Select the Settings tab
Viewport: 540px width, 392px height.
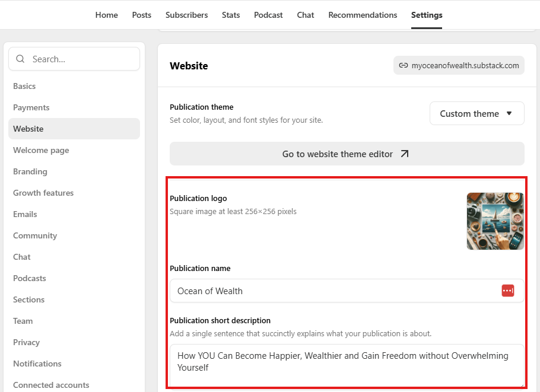pos(427,15)
